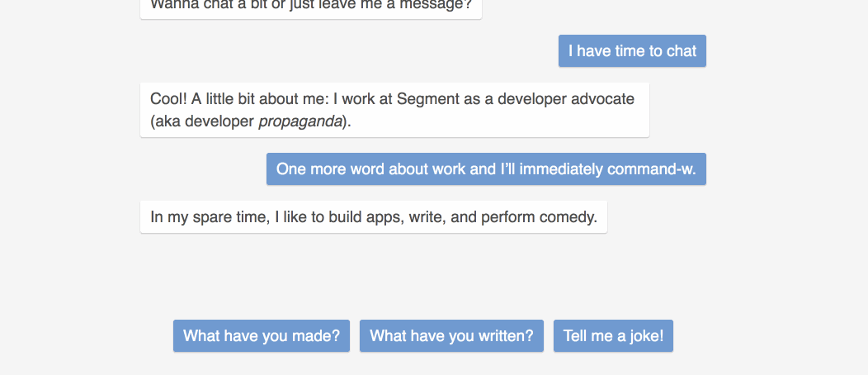The height and width of the screenshot is (375, 868).
Task: Click the empty chat area above reply buttons
Action: (423, 276)
